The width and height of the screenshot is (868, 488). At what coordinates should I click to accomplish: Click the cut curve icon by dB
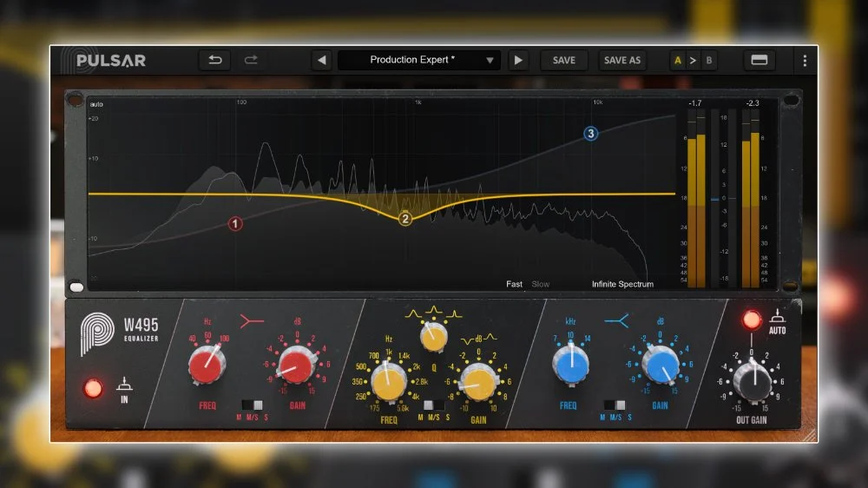(468, 340)
